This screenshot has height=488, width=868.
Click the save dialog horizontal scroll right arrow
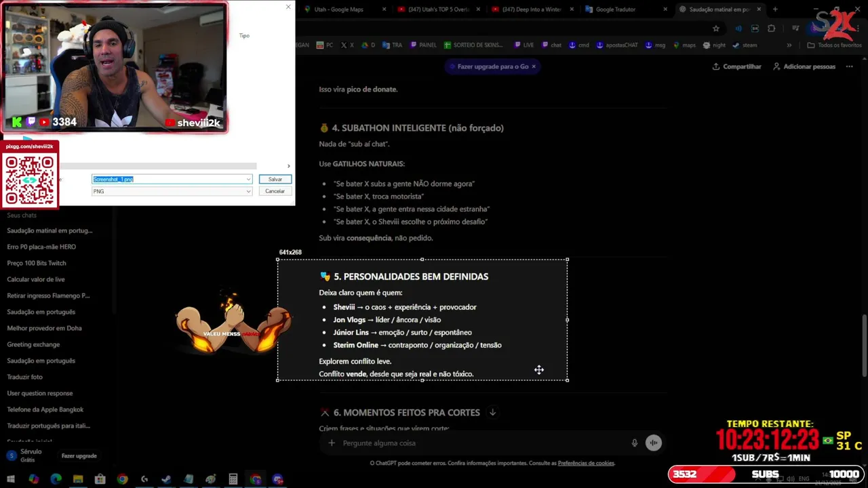pyautogui.click(x=289, y=166)
